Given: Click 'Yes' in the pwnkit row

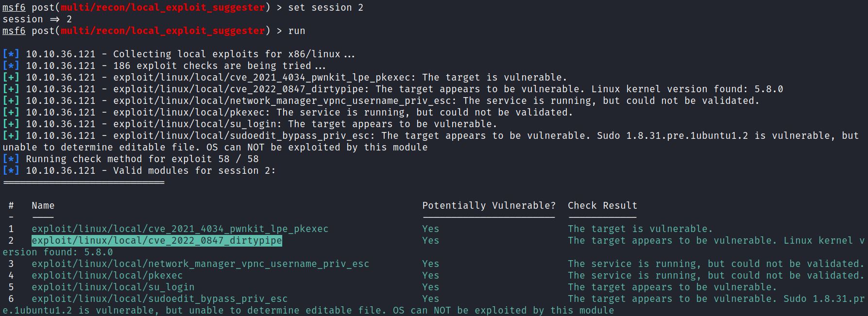Looking at the screenshot, I should [x=430, y=229].
